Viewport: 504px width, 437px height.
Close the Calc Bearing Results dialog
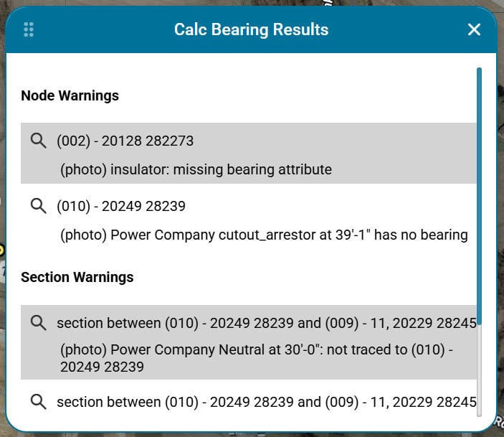click(474, 29)
